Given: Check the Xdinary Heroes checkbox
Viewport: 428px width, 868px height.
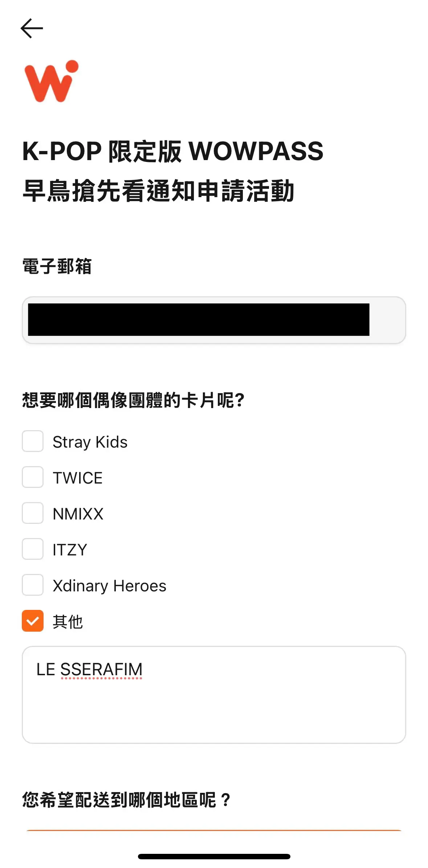Looking at the screenshot, I should coord(33,585).
